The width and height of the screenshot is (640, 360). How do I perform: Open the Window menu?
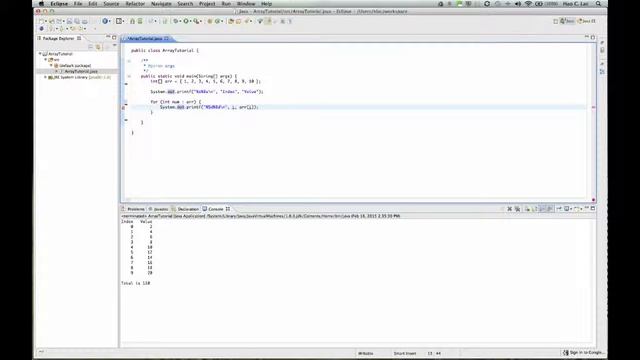point(246,4)
